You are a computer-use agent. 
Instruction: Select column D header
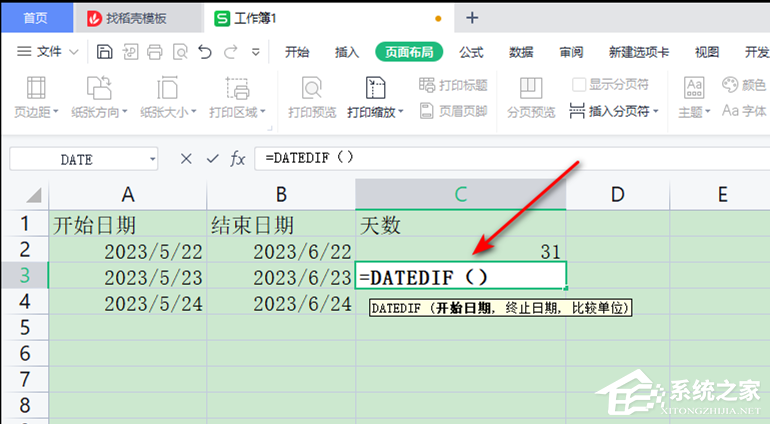click(618, 195)
